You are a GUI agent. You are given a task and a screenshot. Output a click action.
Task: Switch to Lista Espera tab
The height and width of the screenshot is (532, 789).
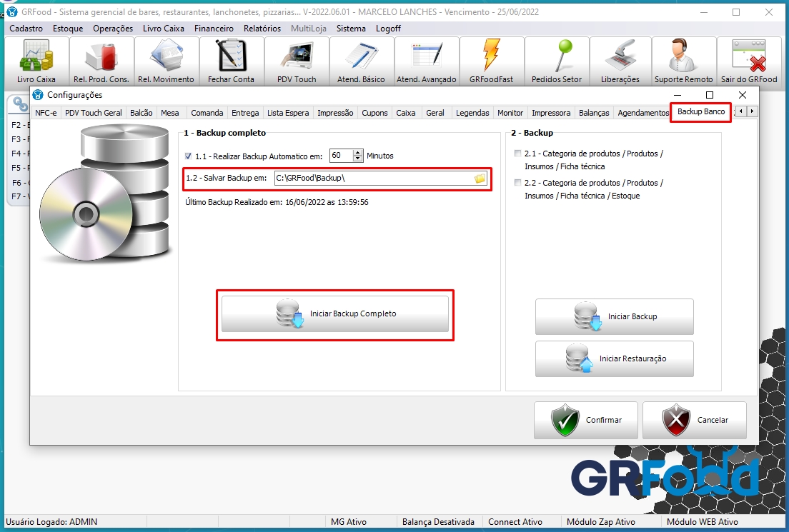pyautogui.click(x=288, y=113)
